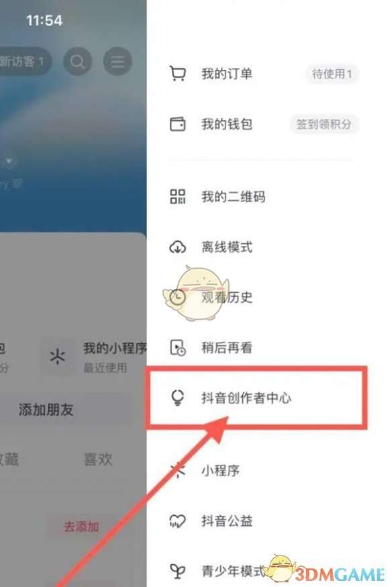Tap the cloud download icon for 离线模式

pyautogui.click(x=178, y=247)
